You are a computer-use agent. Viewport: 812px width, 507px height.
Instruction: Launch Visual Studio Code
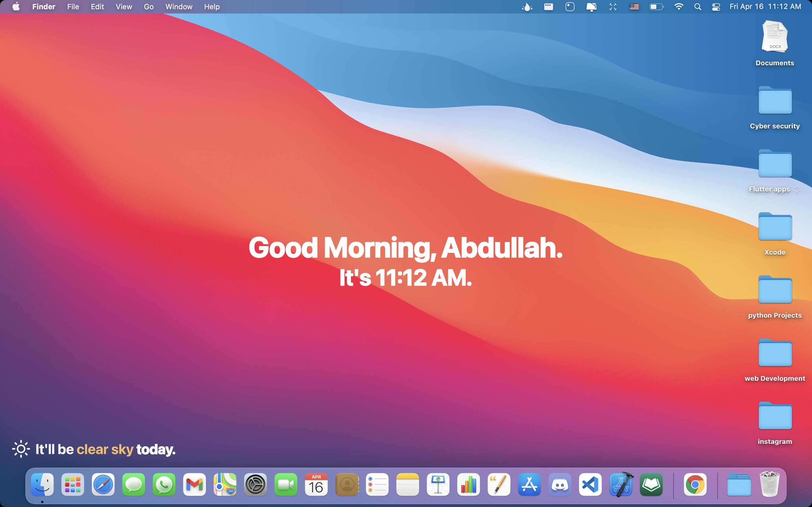(x=590, y=484)
